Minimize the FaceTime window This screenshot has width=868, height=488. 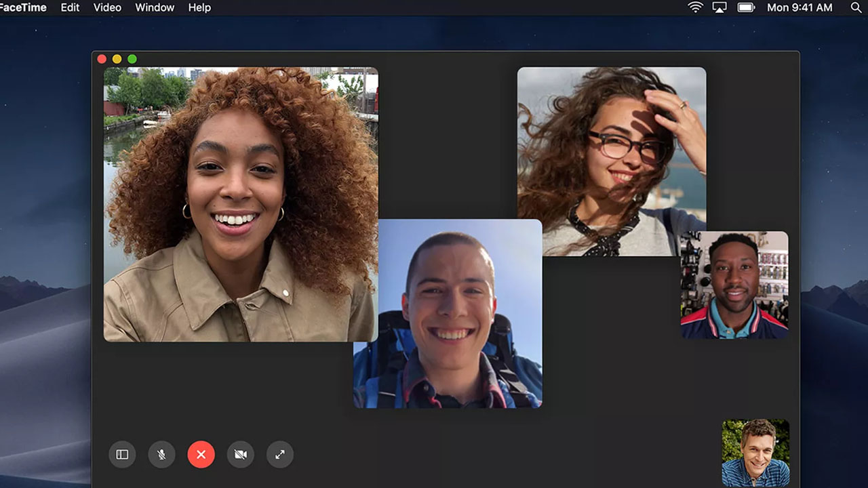[117, 59]
